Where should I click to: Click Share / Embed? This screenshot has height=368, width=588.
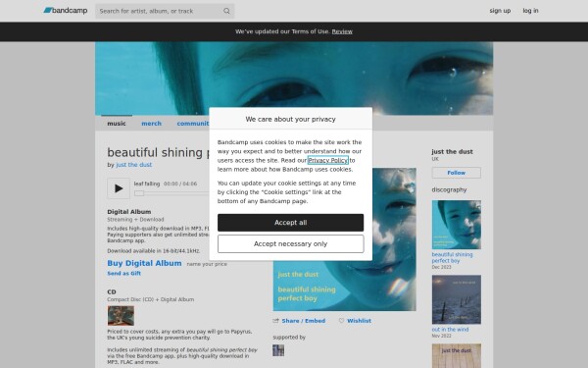(x=304, y=321)
